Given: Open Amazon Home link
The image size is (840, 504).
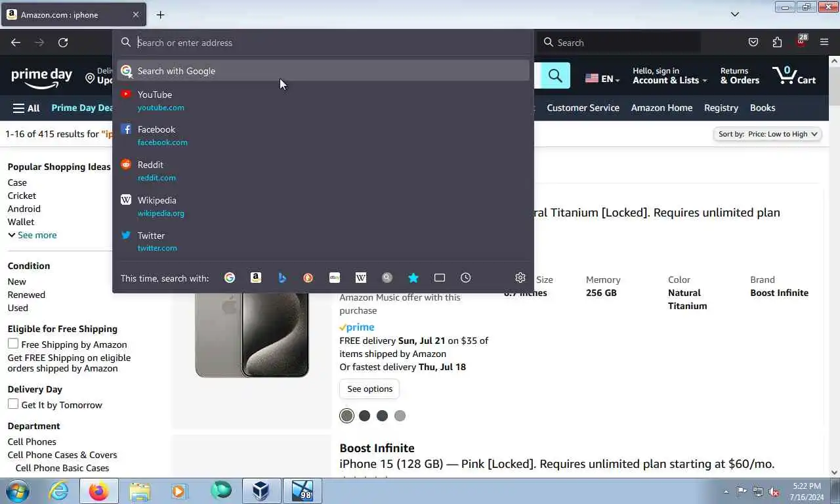Looking at the screenshot, I should coord(661,108).
